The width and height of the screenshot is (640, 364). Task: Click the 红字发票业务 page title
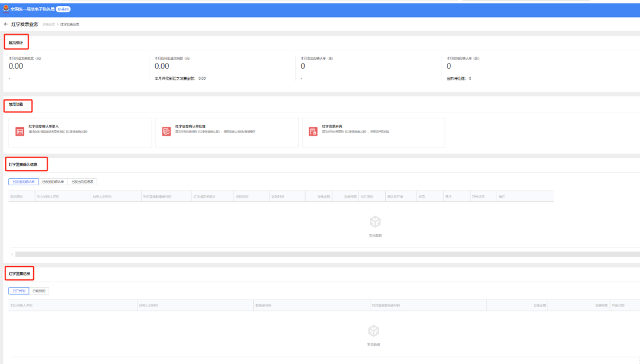coord(24,24)
